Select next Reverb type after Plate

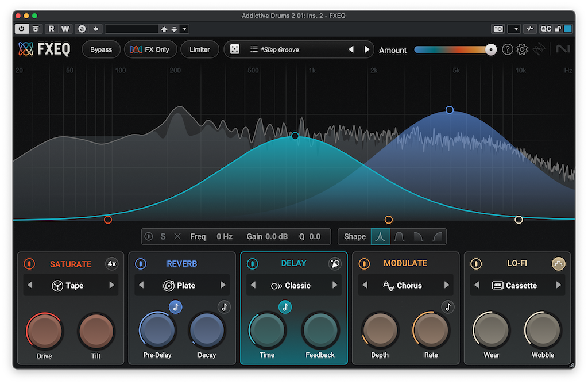[x=223, y=285]
